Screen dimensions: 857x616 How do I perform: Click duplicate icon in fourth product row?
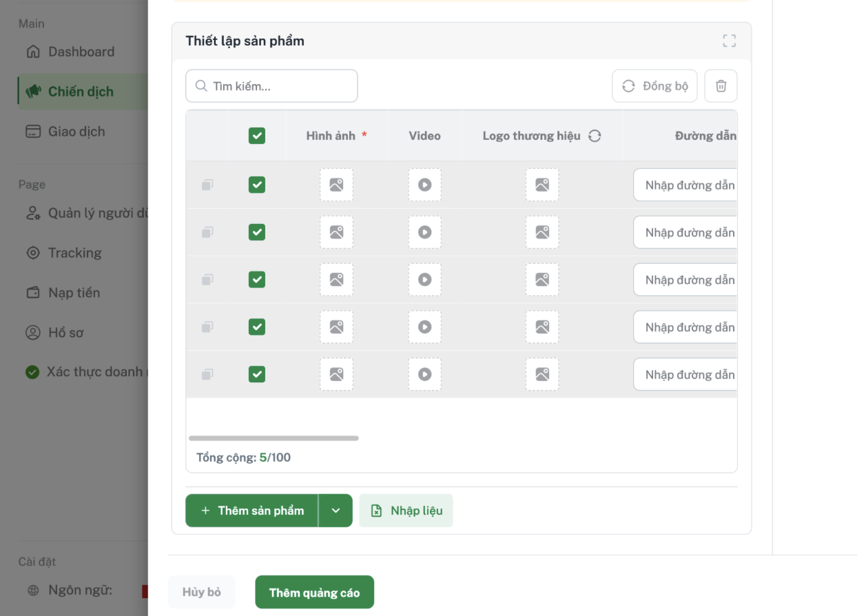coord(207,327)
